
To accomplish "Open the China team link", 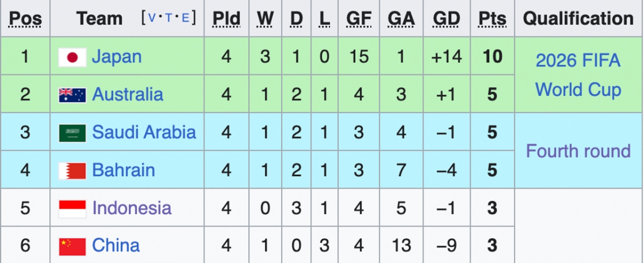I will click(116, 245).
